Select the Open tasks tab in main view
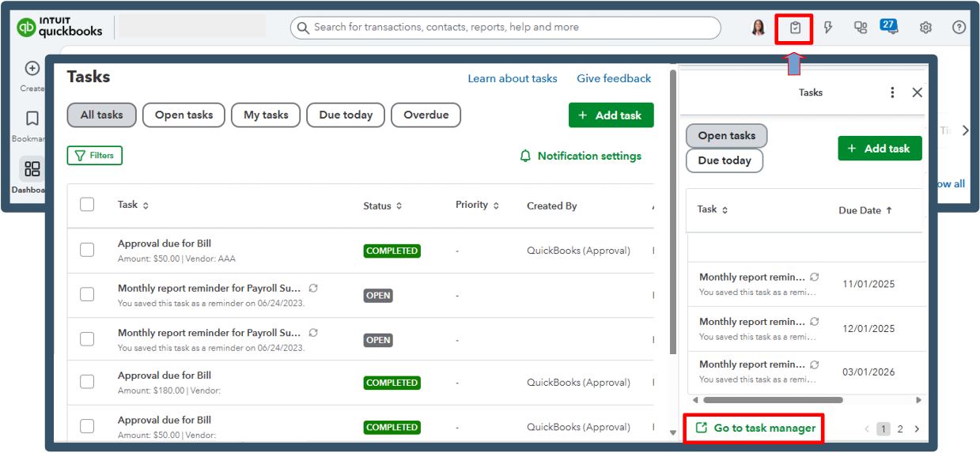 (184, 115)
